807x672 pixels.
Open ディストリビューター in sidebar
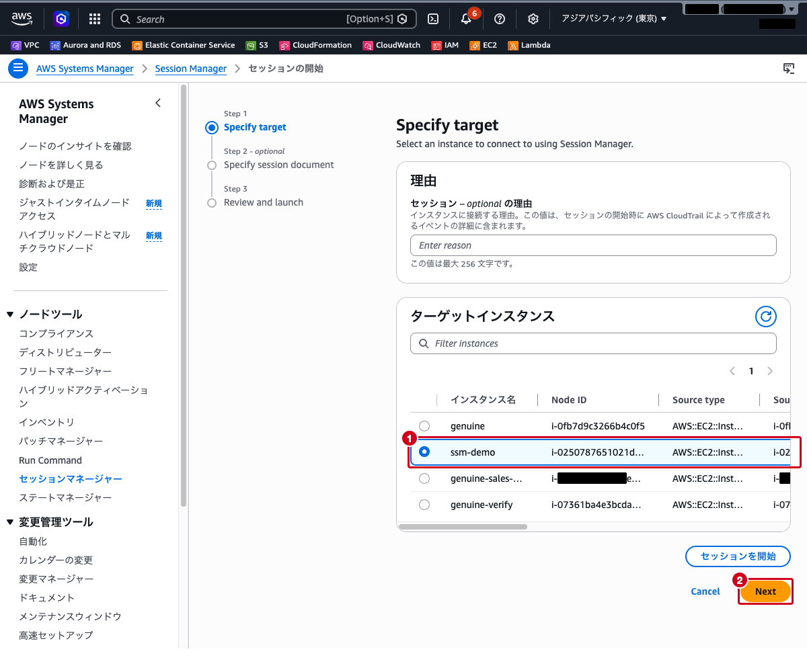coord(65,352)
